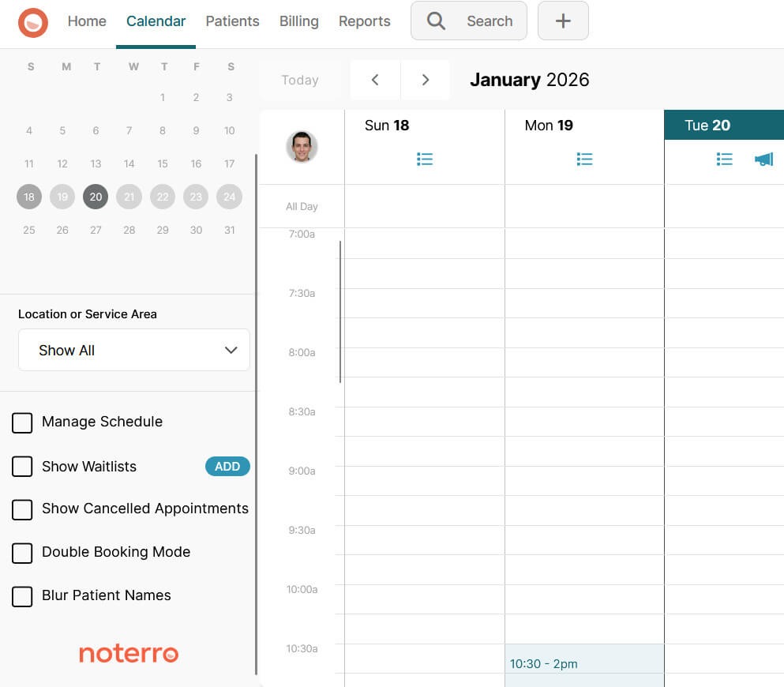Click the Noterro logo in the top-left corner
Image resolution: width=784 pixels, height=687 pixels.
coord(32,22)
